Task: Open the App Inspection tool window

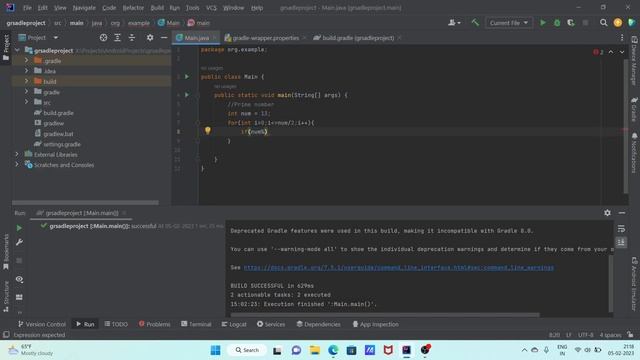Action: 375,324
